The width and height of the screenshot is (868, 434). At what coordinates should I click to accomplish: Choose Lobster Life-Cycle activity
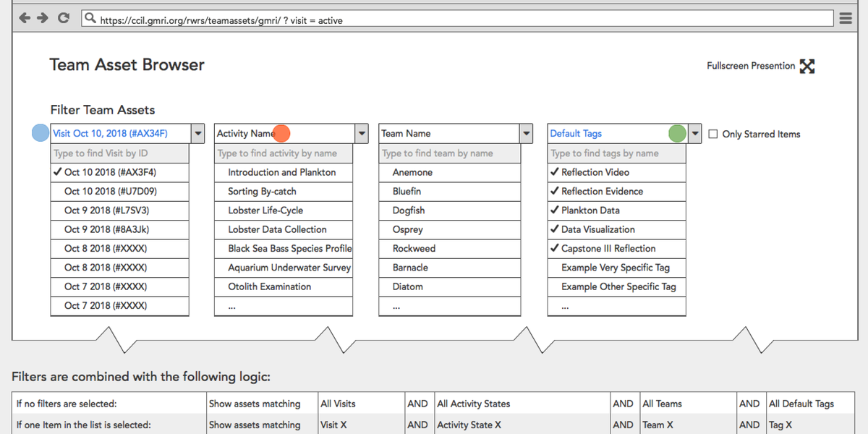[284, 210]
